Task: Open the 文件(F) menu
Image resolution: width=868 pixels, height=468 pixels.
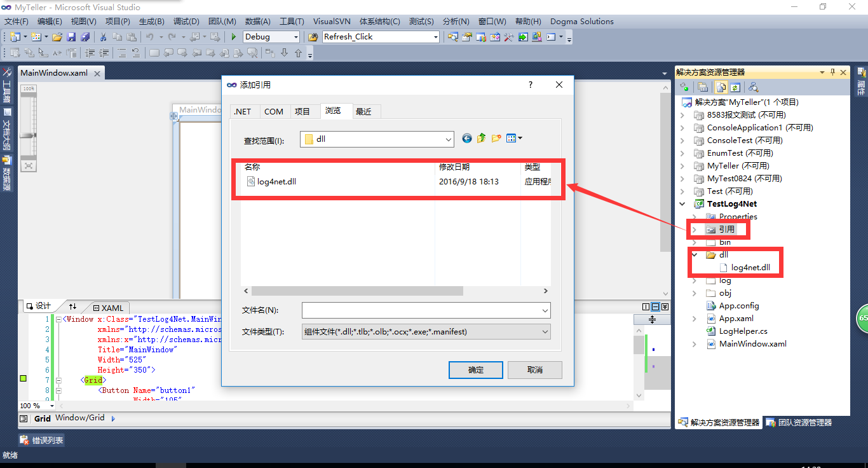Action: point(16,21)
